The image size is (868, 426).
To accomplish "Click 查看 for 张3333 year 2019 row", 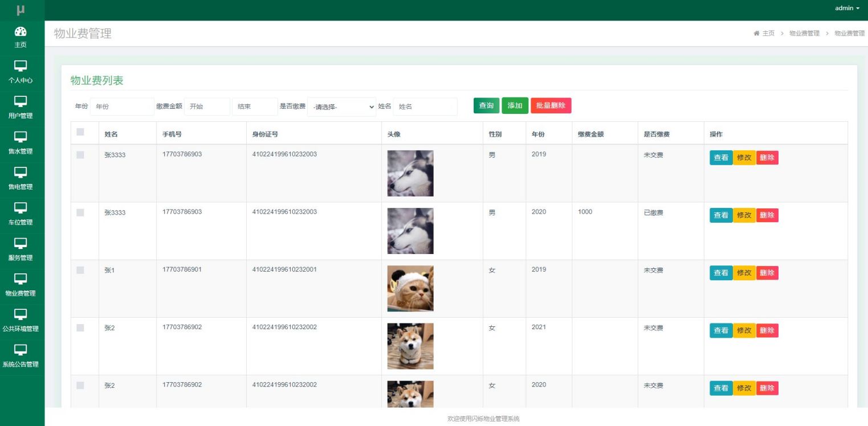I will pyautogui.click(x=721, y=158).
